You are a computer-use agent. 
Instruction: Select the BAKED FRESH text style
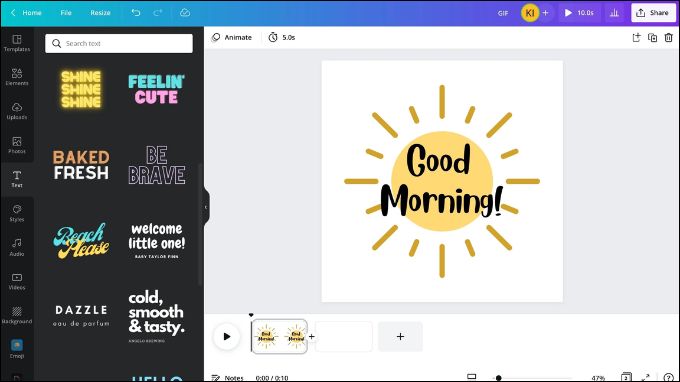coord(81,165)
